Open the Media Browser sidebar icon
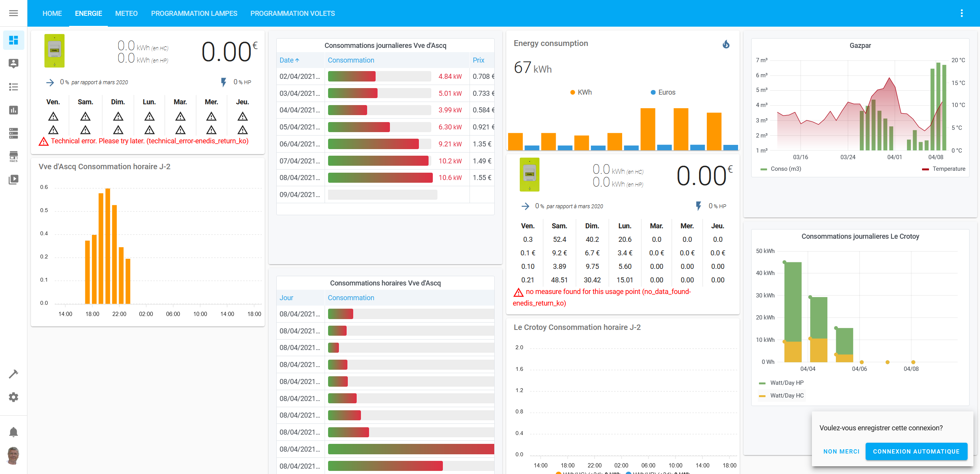 point(14,180)
